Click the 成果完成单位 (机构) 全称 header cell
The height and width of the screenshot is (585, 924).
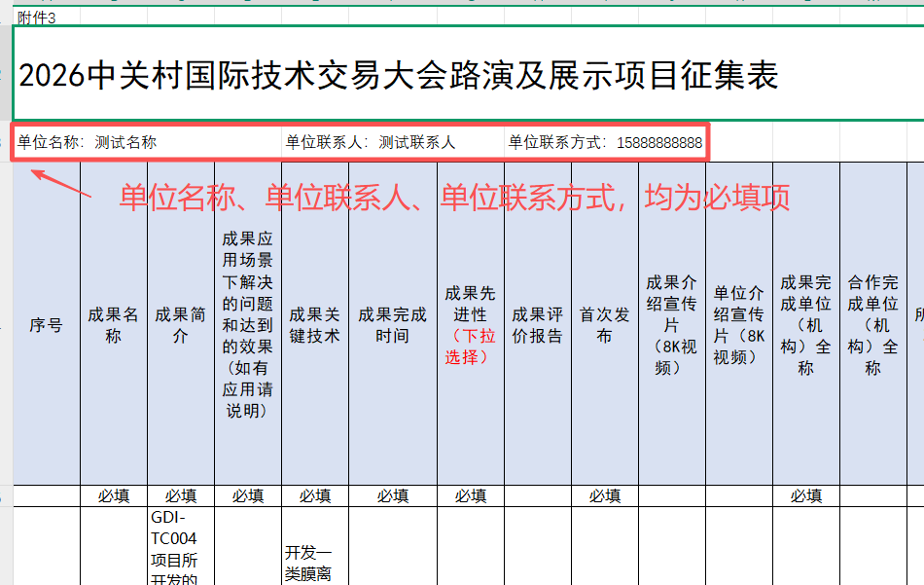click(806, 325)
